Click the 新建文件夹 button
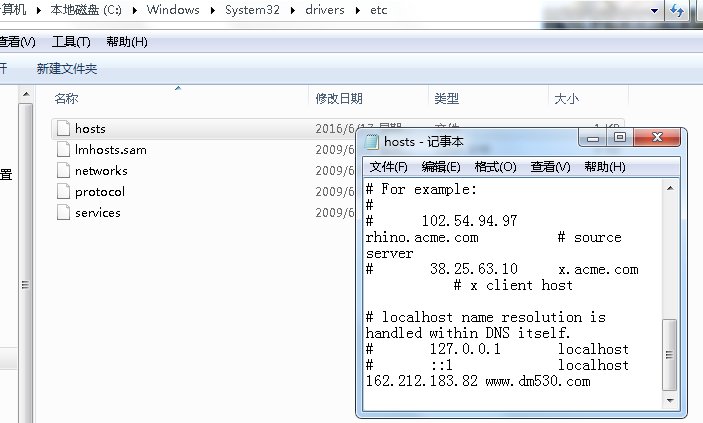This screenshot has width=703, height=423. point(67,68)
